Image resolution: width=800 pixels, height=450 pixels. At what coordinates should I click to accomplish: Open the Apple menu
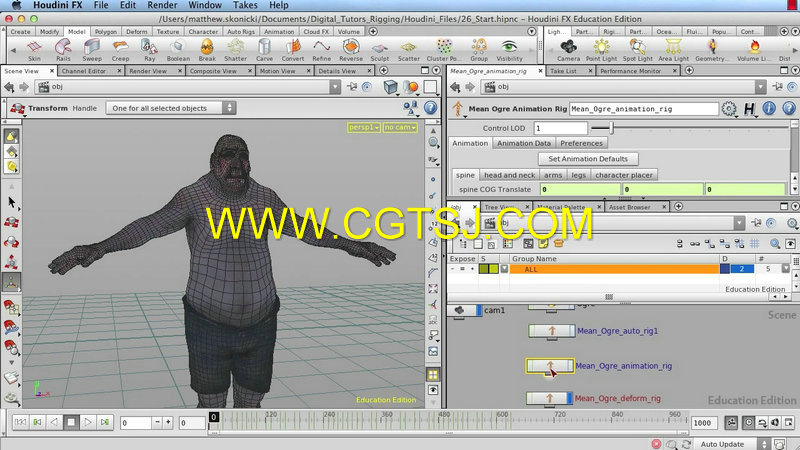(x=16, y=5)
